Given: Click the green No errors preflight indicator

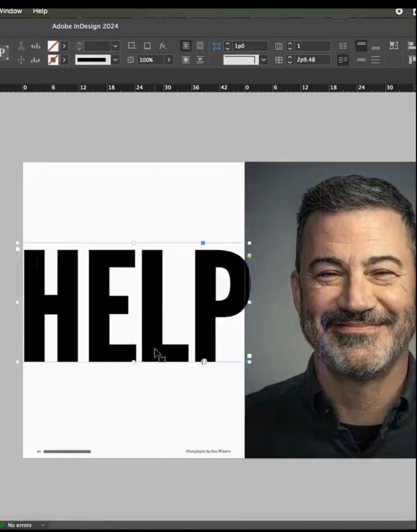Looking at the screenshot, I should 3,525.
